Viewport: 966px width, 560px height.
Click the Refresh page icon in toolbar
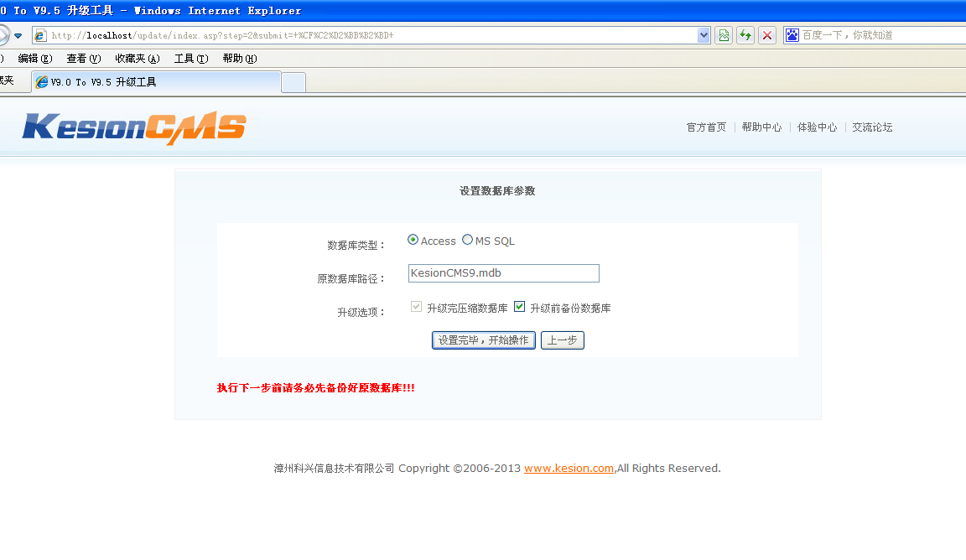(x=745, y=35)
